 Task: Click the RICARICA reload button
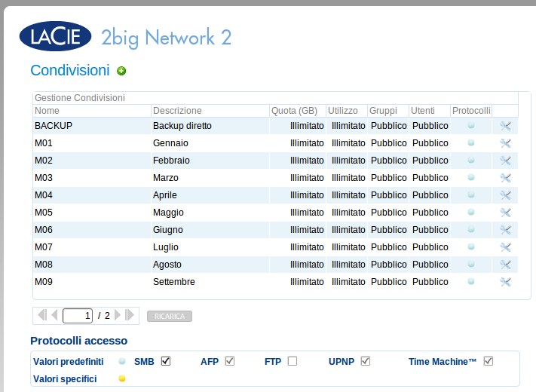tap(170, 316)
